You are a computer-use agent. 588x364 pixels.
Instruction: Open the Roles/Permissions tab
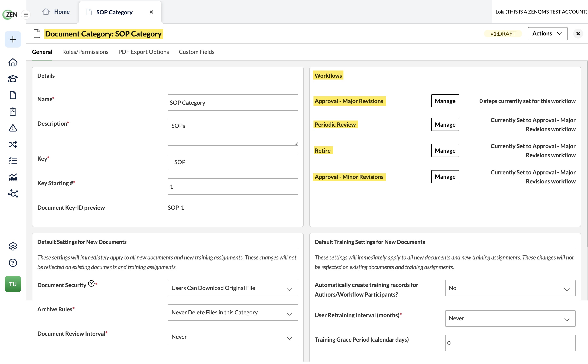coord(85,52)
